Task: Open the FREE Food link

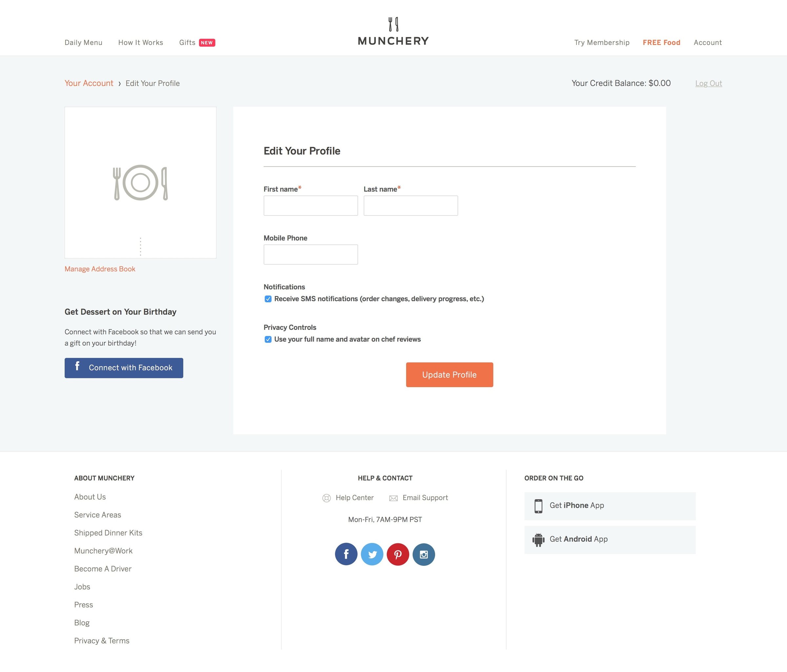Action: click(661, 43)
